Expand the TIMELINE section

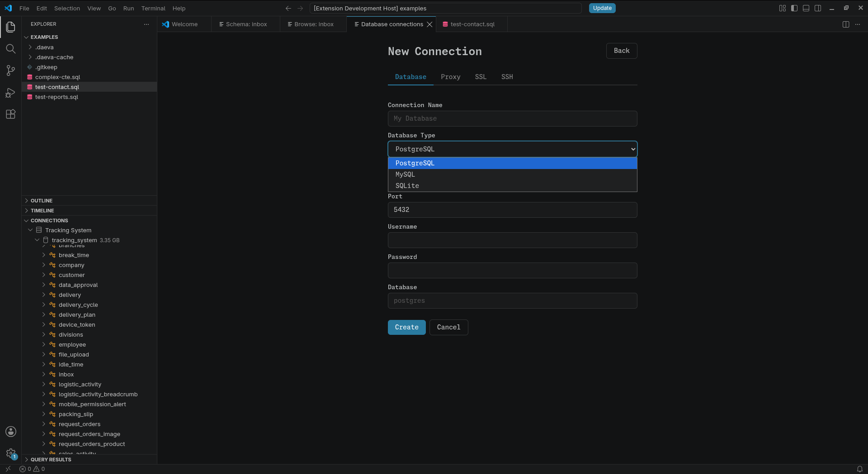point(26,211)
